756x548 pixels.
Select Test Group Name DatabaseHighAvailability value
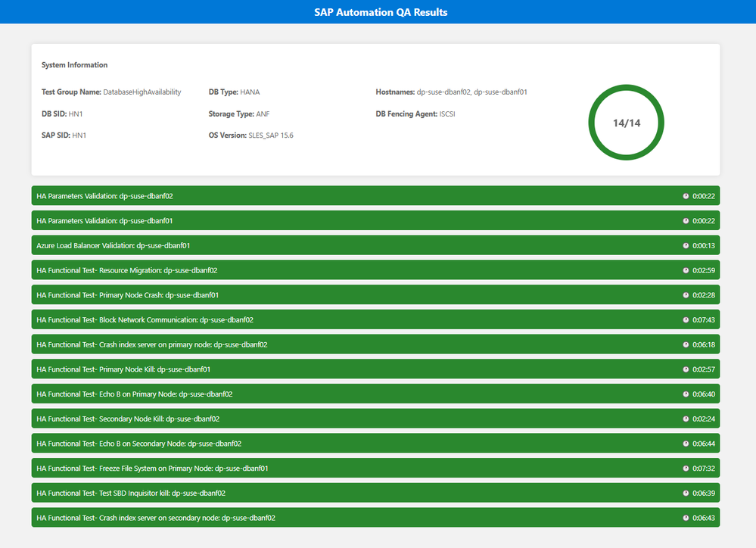[142, 92]
